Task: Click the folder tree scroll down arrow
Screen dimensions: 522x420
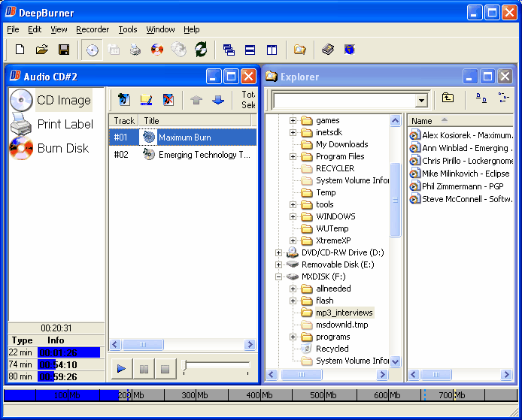Action: (395, 361)
